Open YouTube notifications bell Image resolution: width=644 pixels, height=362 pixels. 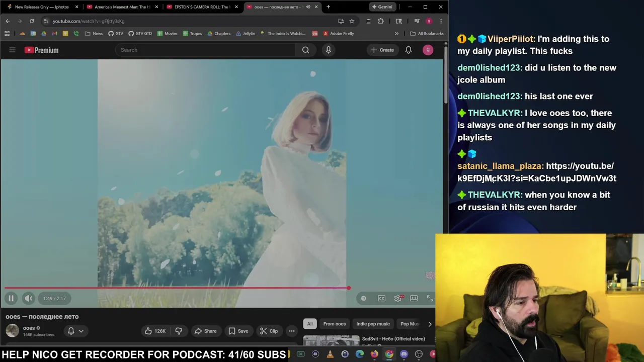(x=409, y=50)
